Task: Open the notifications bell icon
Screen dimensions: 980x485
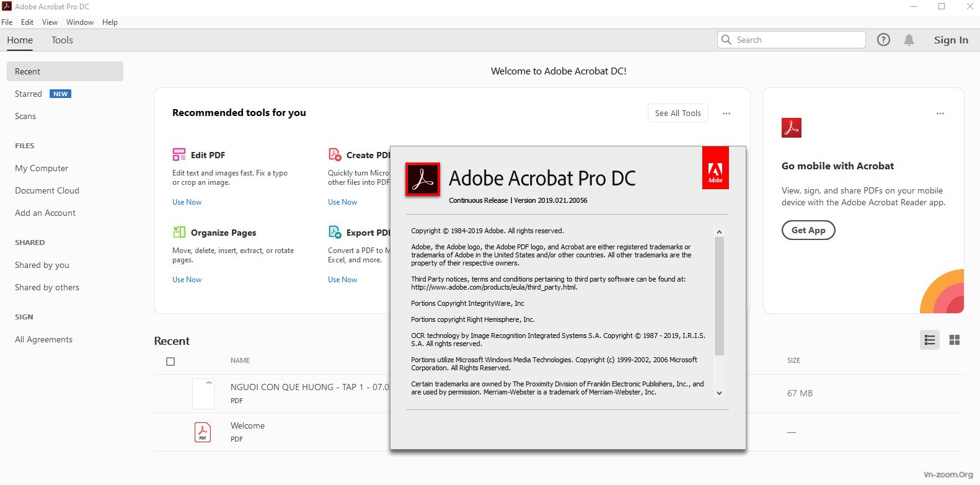Action: (x=909, y=40)
